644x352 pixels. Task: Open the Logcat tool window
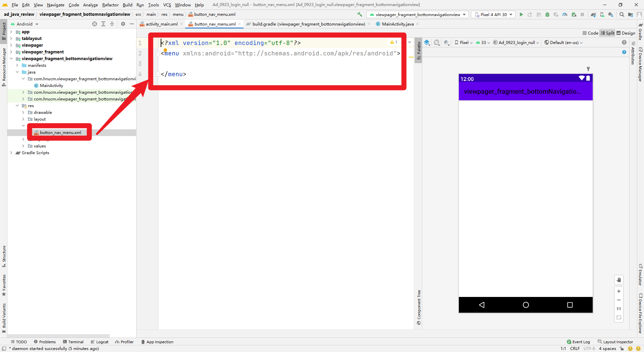[99, 342]
